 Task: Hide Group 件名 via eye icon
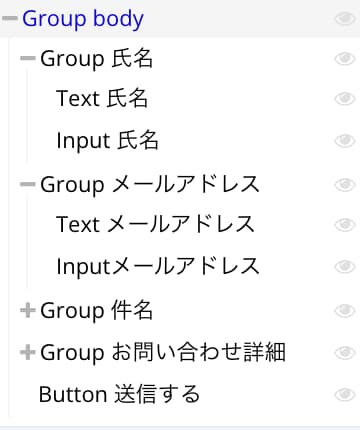click(x=345, y=310)
